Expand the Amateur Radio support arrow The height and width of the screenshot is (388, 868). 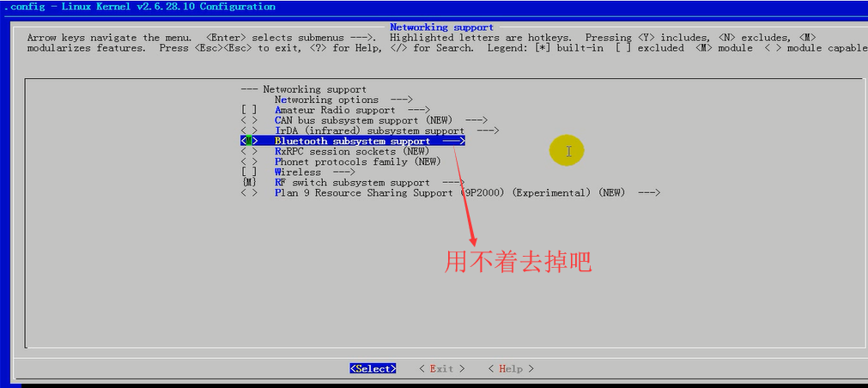418,110
